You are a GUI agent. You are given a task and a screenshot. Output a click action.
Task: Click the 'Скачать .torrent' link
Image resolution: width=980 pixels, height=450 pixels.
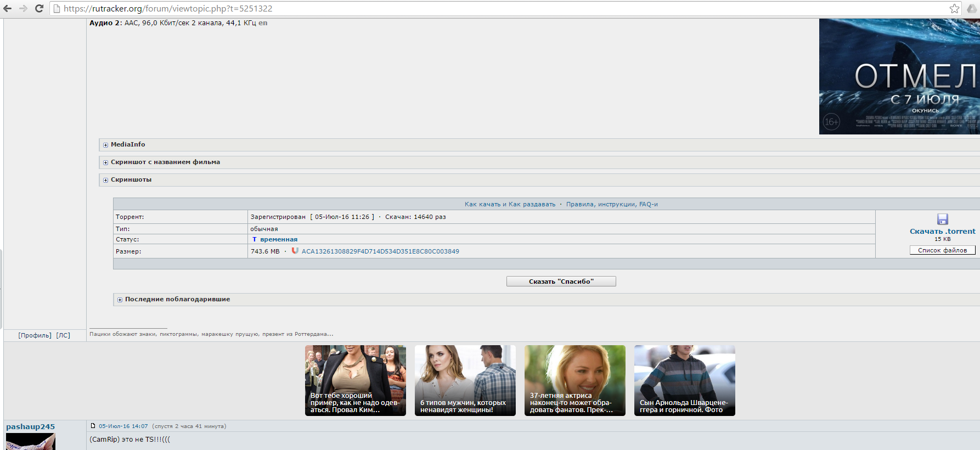pyautogui.click(x=943, y=232)
